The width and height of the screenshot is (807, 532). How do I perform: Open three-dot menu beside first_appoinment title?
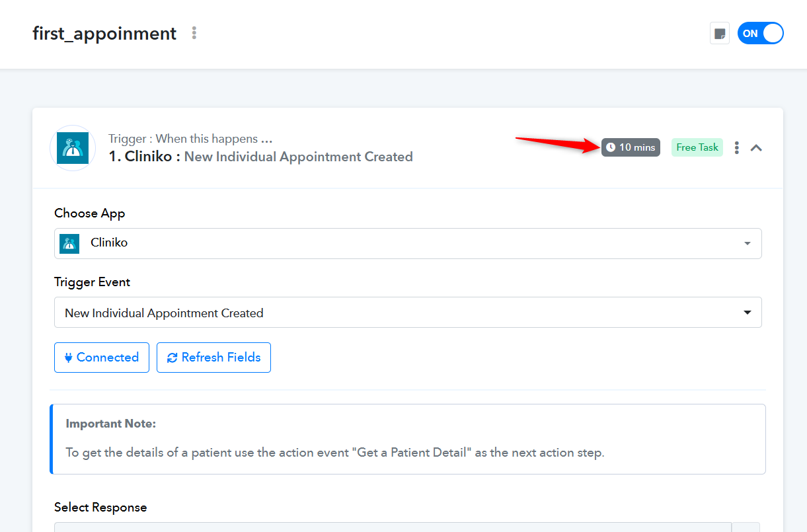(x=194, y=33)
